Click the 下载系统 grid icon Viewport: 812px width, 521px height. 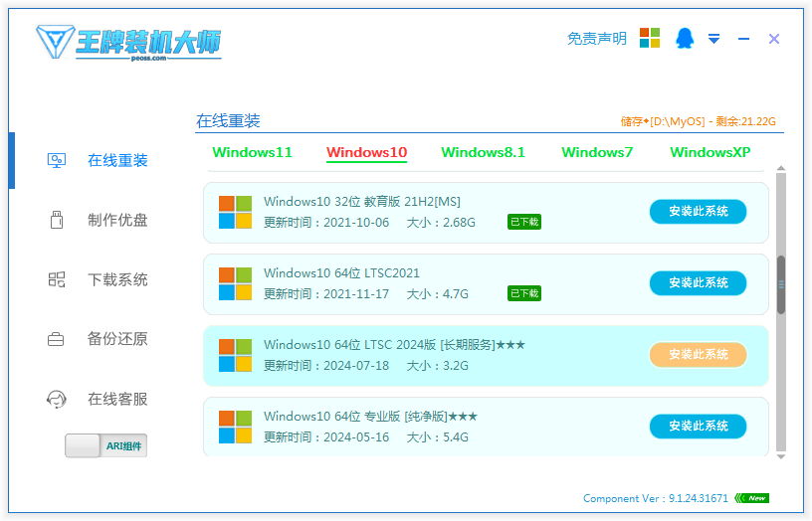click(x=57, y=279)
